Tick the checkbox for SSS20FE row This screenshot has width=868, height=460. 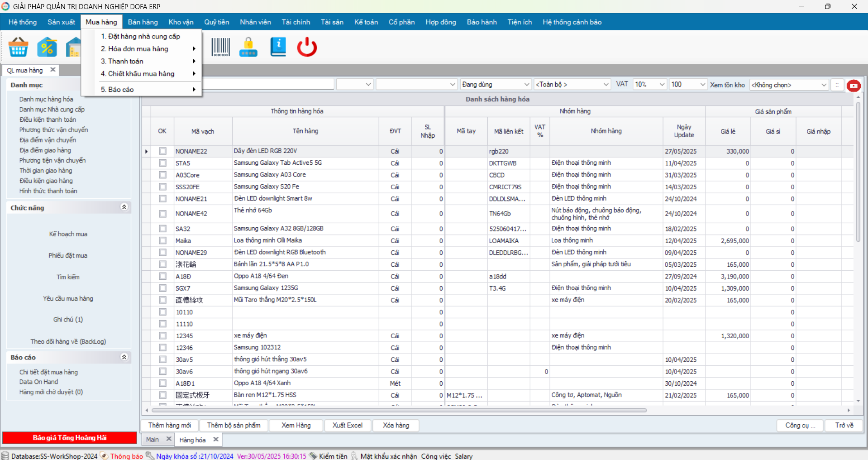[162, 187]
